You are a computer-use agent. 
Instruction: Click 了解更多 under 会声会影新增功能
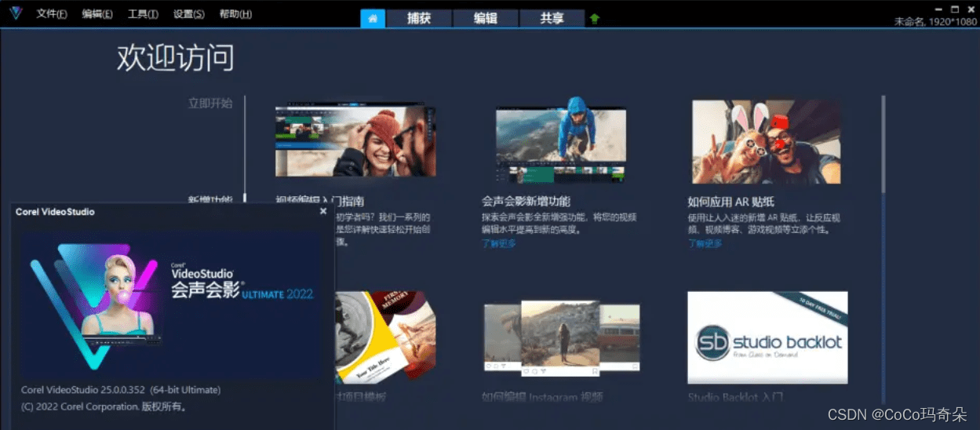pyautogui.click(x=499, y=243)
